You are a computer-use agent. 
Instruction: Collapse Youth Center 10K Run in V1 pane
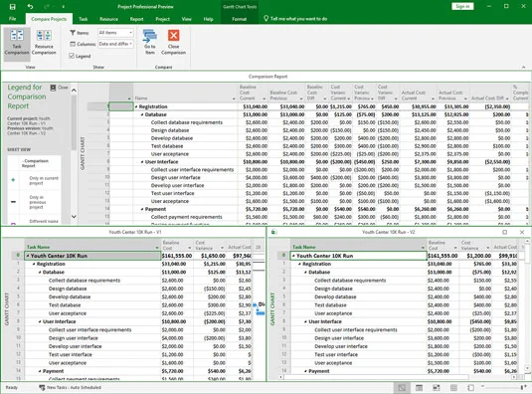(x=28, y=256)
